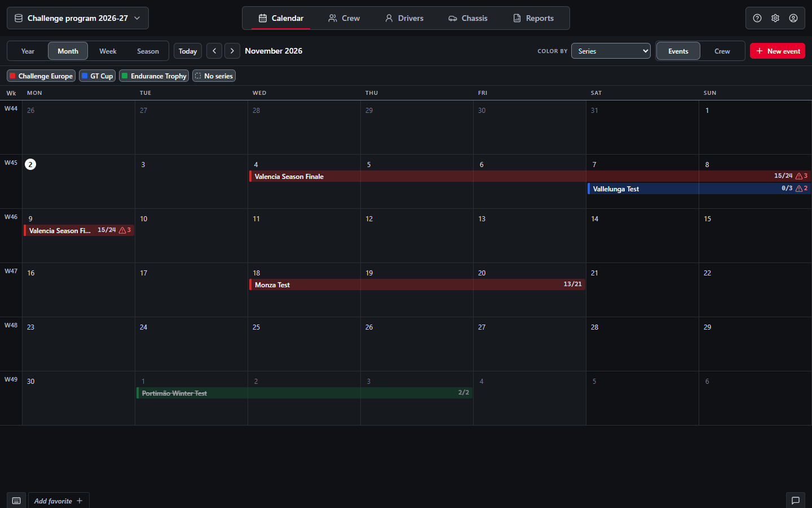The height and width of the screenshot is (508, 812).
Task: Open the Calendar tab
Action: (x=281, y=18)
